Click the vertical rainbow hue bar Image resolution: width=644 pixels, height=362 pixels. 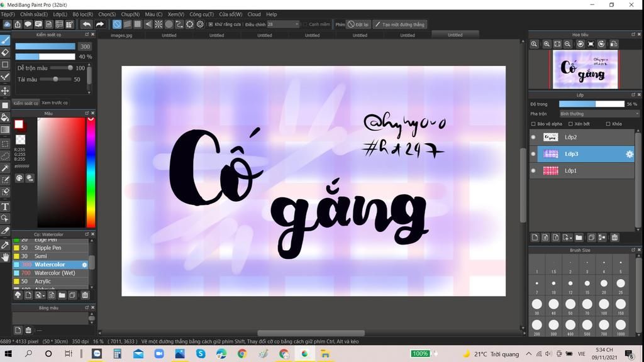pyautogui.click(x=91, y=172)
